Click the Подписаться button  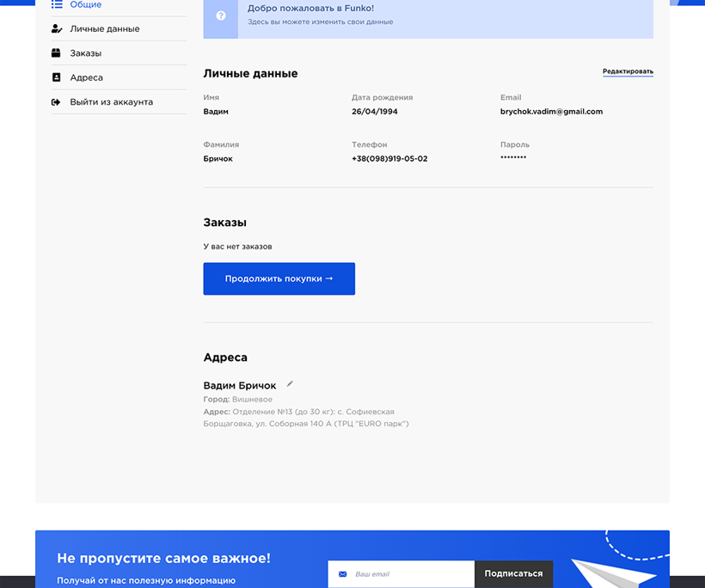[513, 573]
